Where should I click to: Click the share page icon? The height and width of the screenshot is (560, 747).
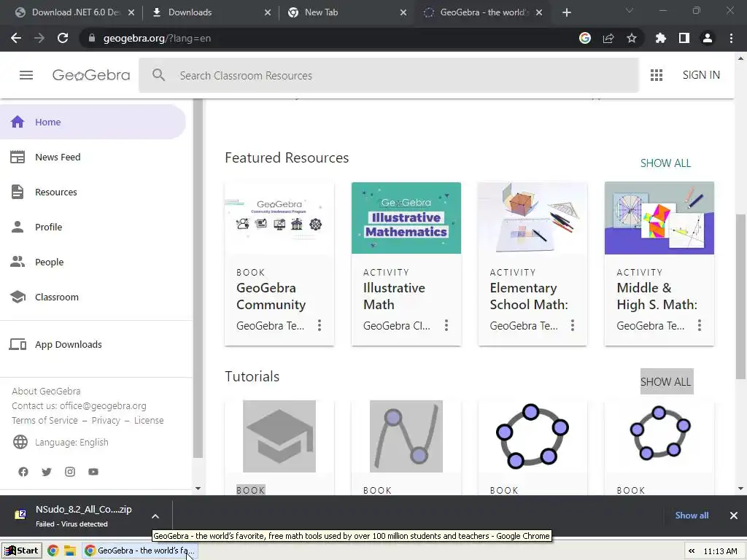[x=608, y=38]
